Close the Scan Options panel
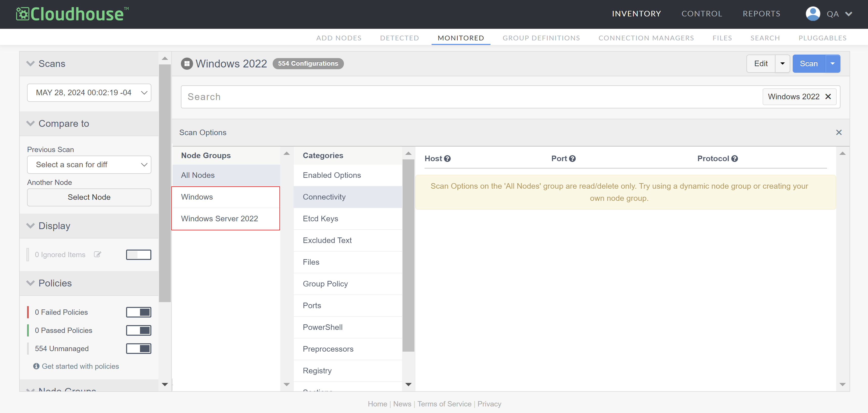 [839, 132]
